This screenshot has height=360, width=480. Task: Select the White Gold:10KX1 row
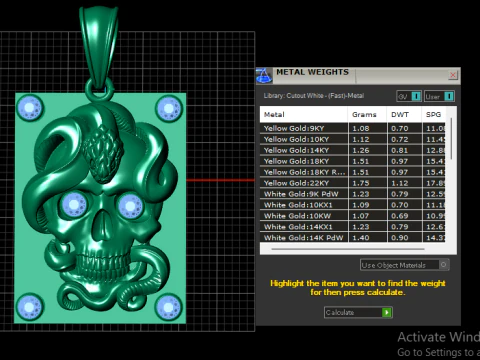(353, 205)
